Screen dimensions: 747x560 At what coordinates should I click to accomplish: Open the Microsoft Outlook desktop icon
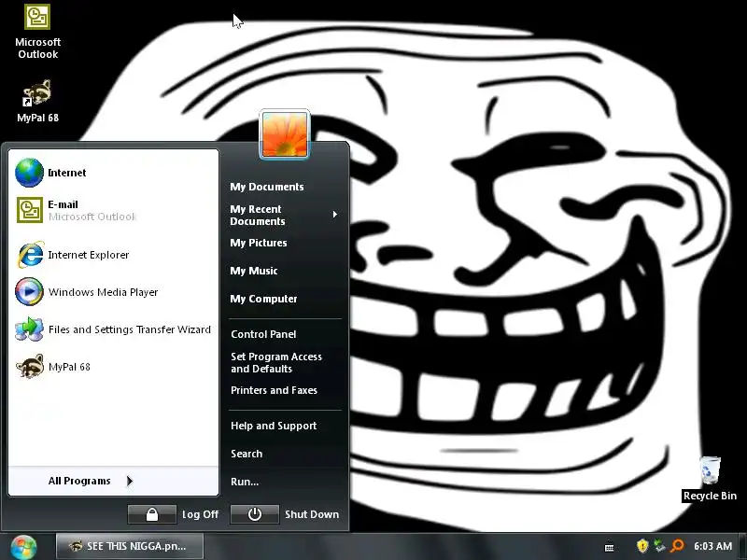click(37, 32)
